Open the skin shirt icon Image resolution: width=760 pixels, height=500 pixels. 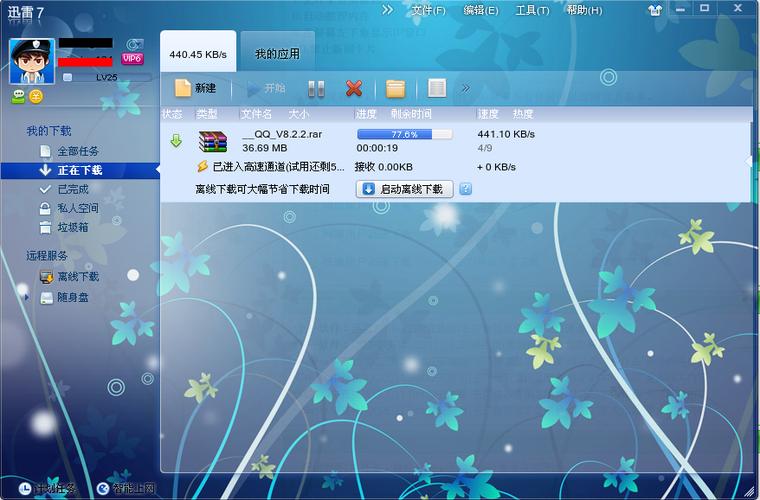pyautogui.click(x=655, y=10)
